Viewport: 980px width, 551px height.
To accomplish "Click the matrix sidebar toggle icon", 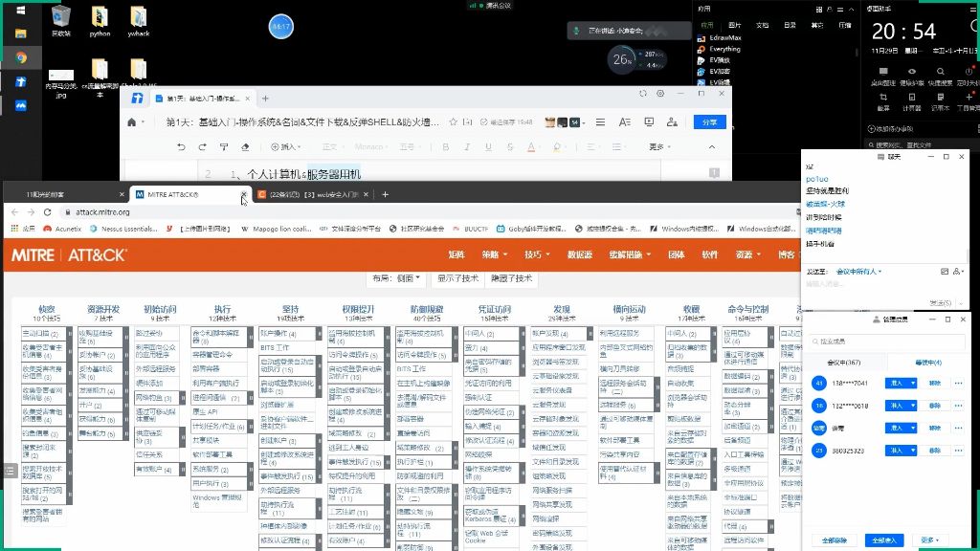I will point(10,471).
